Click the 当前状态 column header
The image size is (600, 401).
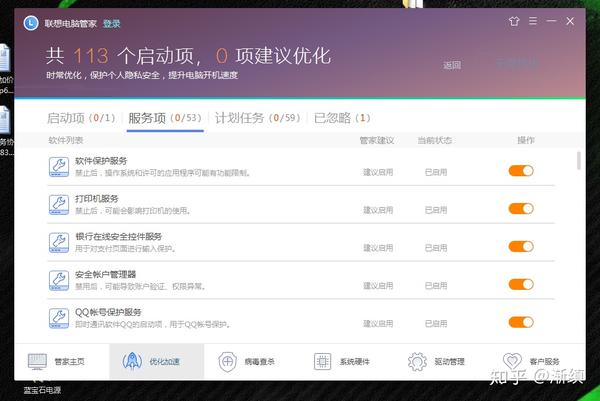tap(434, 140)
